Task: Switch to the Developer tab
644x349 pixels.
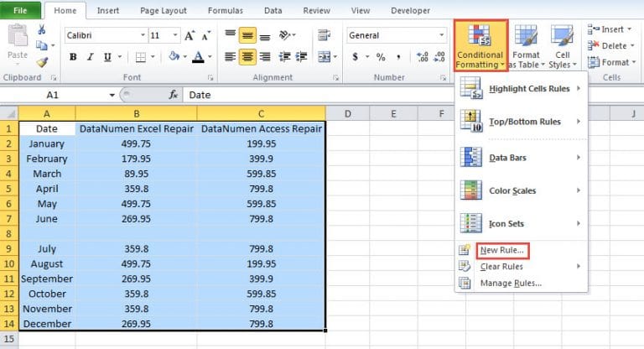Action: (410, 11)
